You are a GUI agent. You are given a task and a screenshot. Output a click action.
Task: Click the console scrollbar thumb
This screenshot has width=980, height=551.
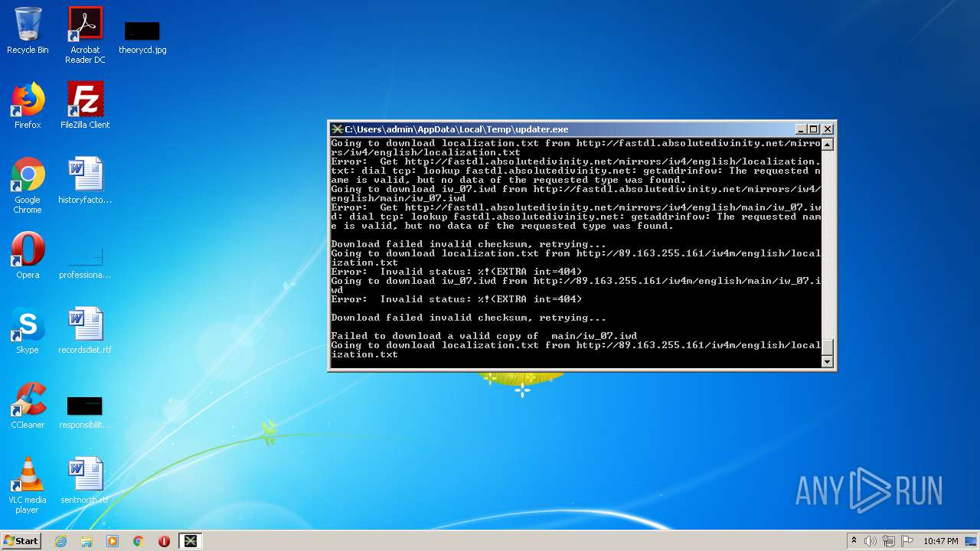pyautogui.click(x=828, y=347)
